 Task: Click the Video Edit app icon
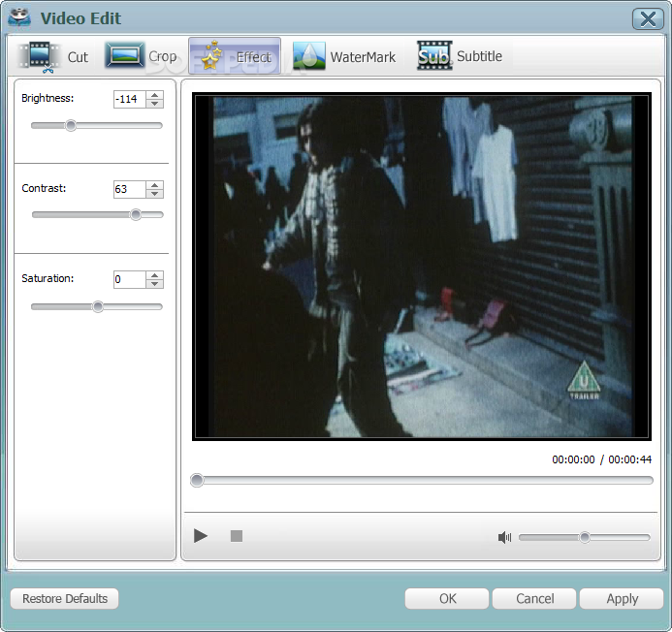[19, 18]
